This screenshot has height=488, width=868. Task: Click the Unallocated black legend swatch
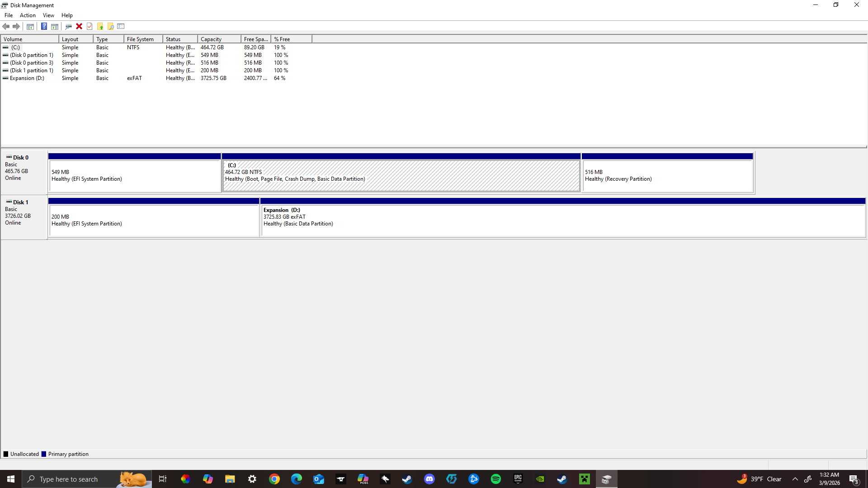(6, 454)
